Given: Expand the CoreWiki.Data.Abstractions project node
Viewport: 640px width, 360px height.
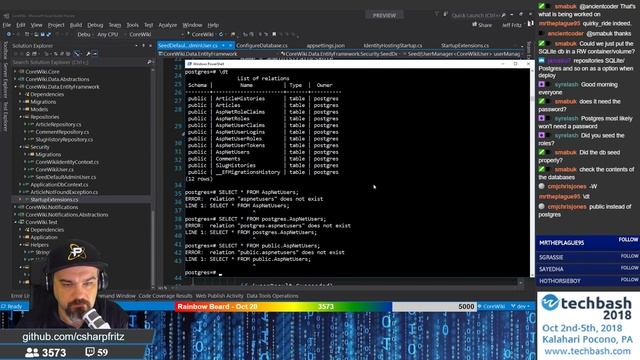Looking at the screenshot, I should coord(16,79).
